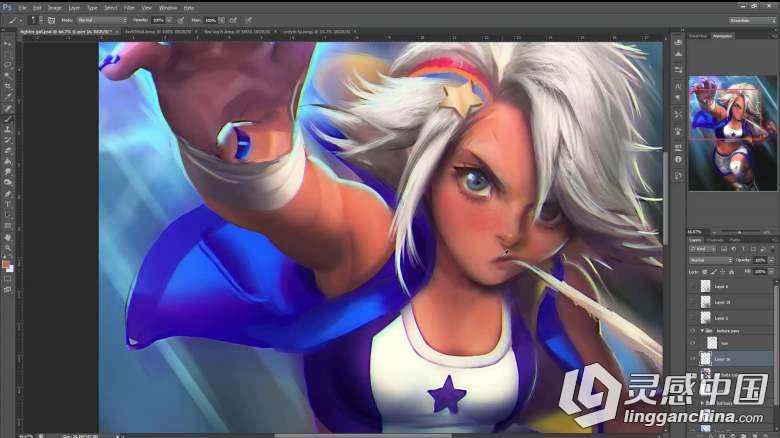Enable airbrush build-up in options bar
This screenshot has width=780, height=438.
pyautogui.click(x=233, y=20)
